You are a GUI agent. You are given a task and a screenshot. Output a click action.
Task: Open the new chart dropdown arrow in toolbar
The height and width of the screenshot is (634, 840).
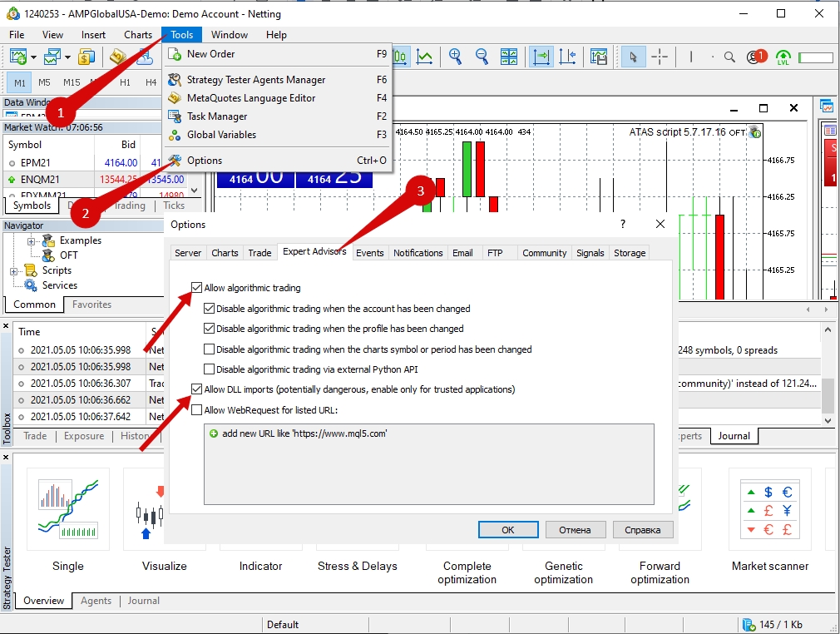33,57
